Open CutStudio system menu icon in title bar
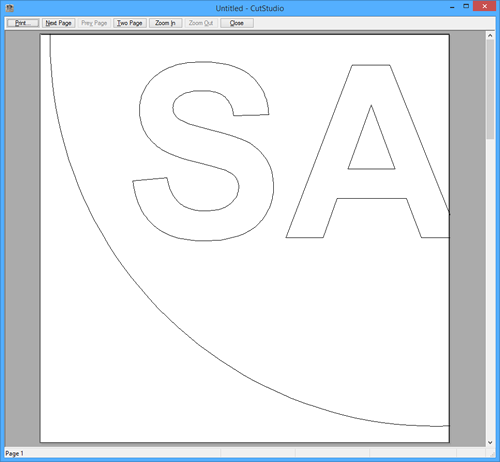Screen dimensions: 500x462 pyautogui.click(x=10, y=8)
